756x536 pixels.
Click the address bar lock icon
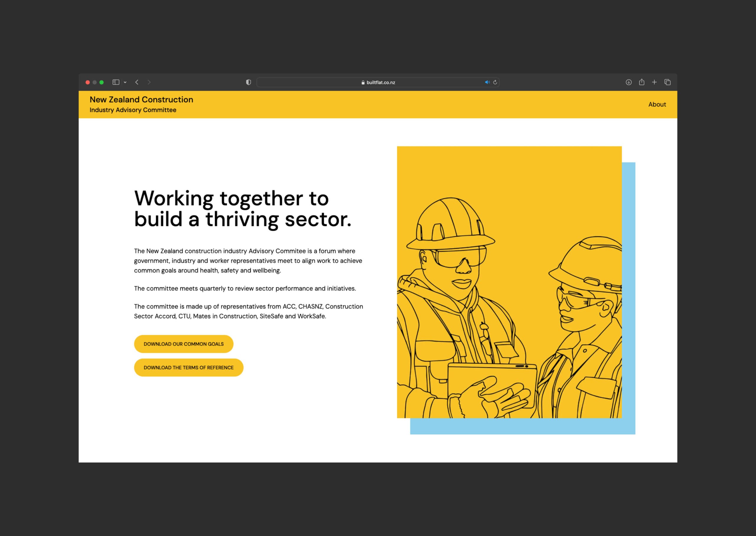coord(358,82)
